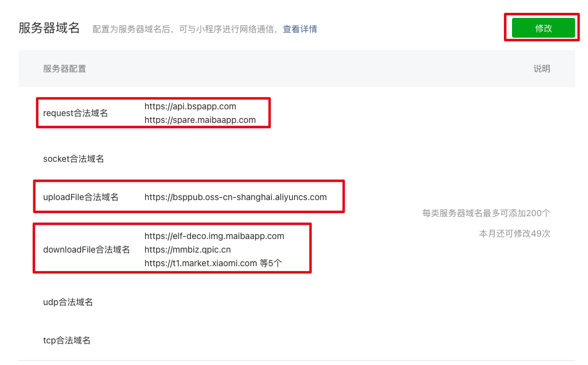Click the green 修改 button
The width and height of the screenshot is (588, 365).
(543, 28)
